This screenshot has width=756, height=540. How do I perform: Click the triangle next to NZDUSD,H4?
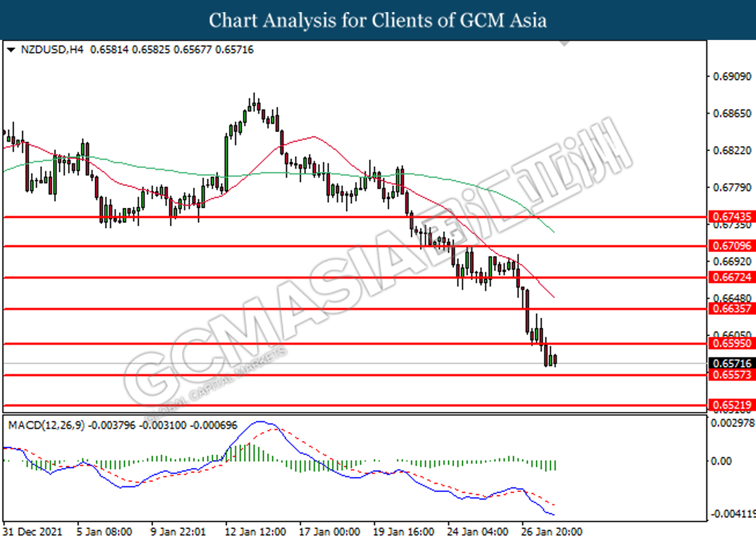[x=11, y=50]
